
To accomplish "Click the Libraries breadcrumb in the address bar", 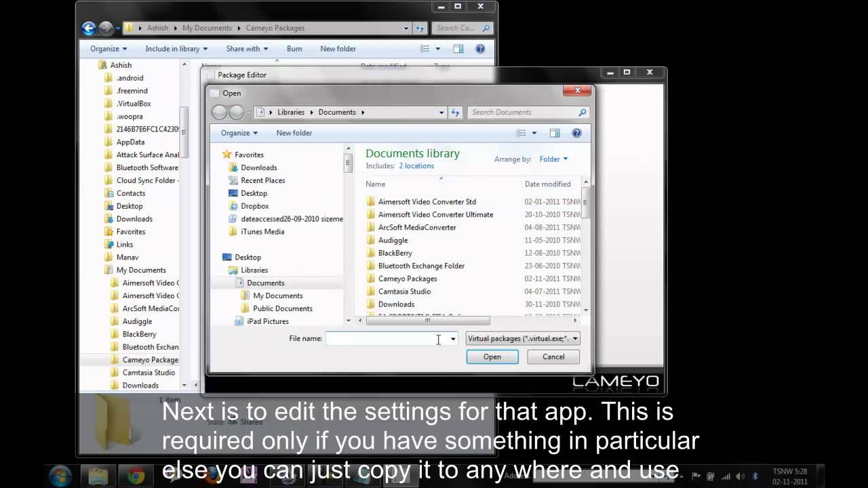I will (x=291, y=113).
